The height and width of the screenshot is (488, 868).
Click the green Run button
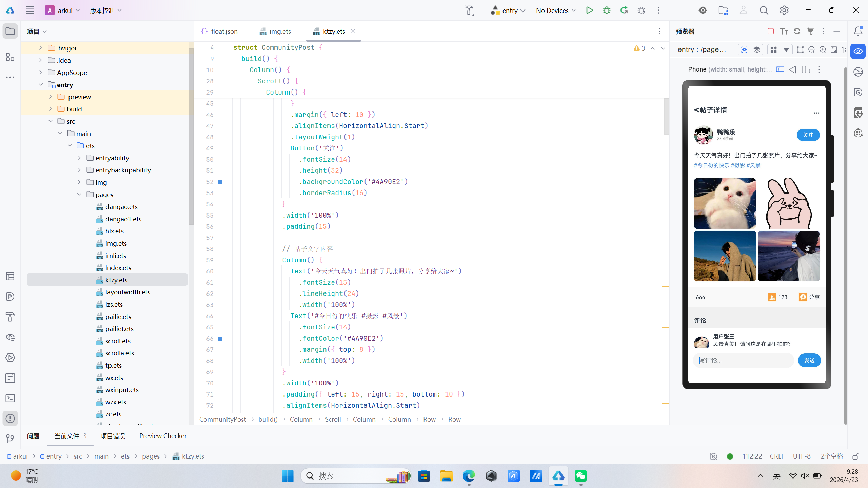[589, 10]
